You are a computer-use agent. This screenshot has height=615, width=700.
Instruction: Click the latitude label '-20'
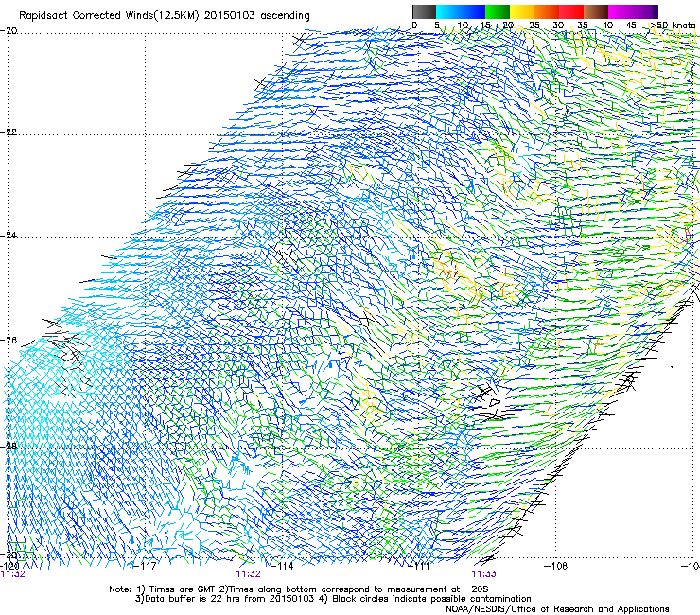click(9, 30)
